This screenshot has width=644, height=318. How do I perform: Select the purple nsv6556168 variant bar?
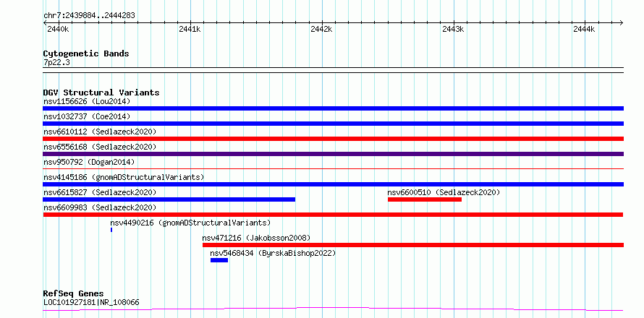coord(333,154)
